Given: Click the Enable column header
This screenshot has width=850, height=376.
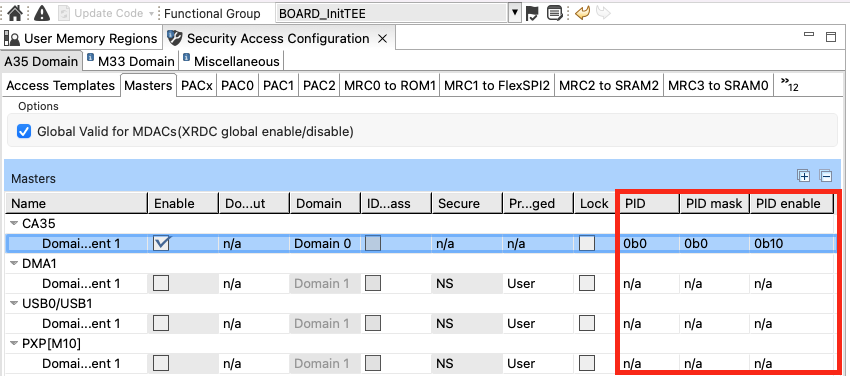Looking at the screenshot, I should (x=183, y=203).
